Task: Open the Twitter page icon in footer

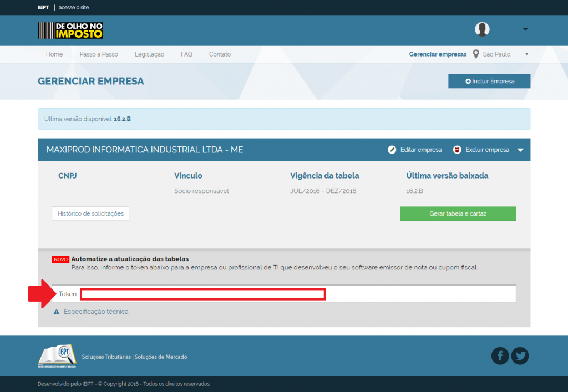Action: (520, 356)
